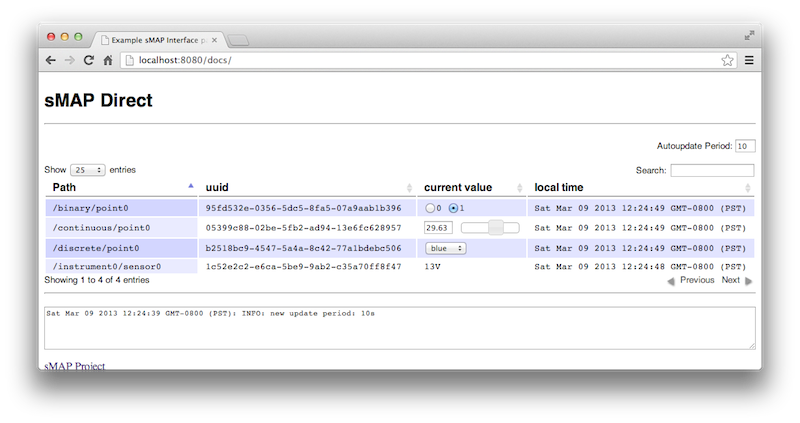Go to the Previous page of entries

pyautogui.click(x=691, y=280)
